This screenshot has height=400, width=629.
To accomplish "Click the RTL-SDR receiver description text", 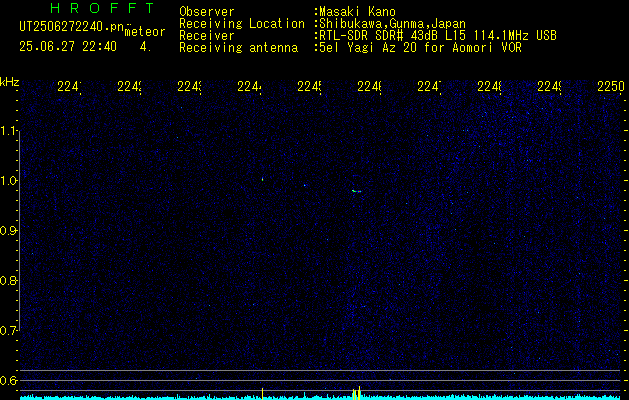I will click(x=438, y=36).
